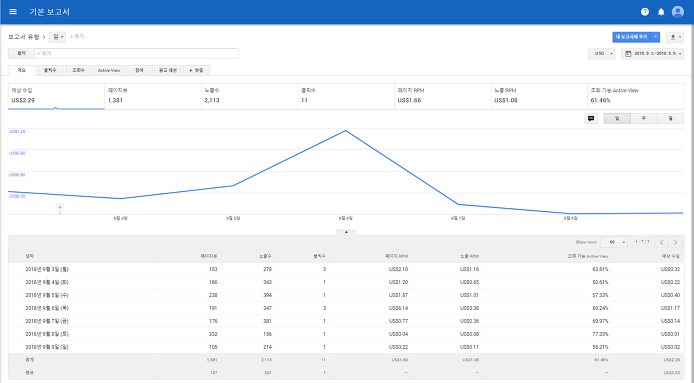Switch chart granularity to week (주)

point(644,119)
